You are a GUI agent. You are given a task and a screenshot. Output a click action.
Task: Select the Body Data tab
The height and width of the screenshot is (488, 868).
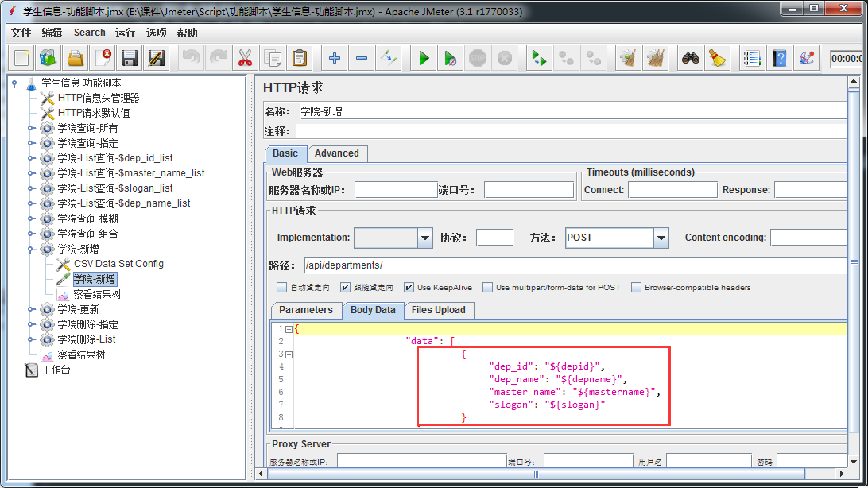373,310
